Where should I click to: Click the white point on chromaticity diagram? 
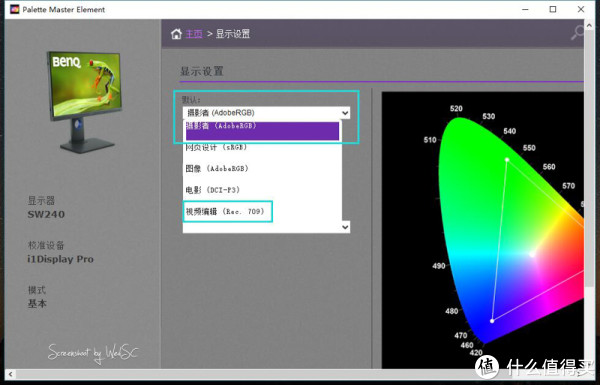point(532,254)
